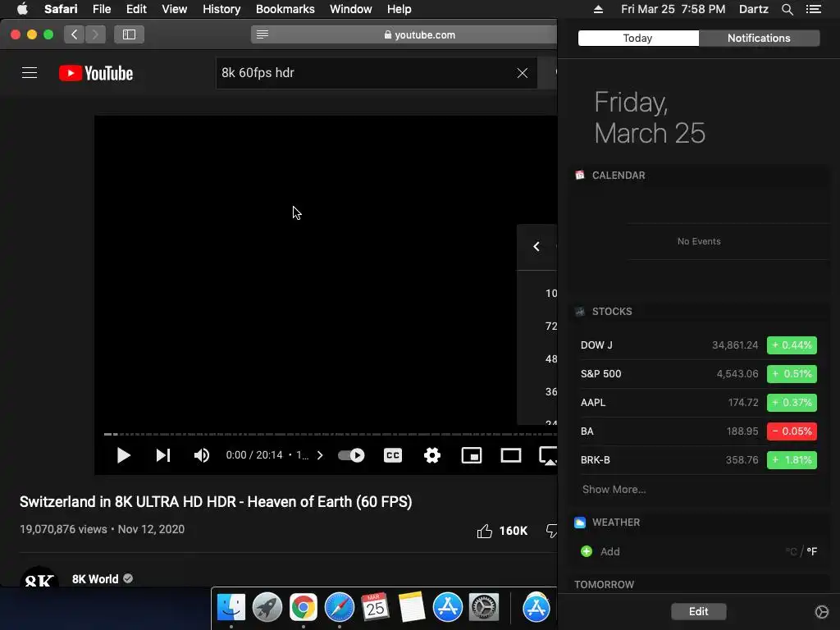Open the View menu
The height and width of the screenshot is (630, 840).
(x=174, y=9)
